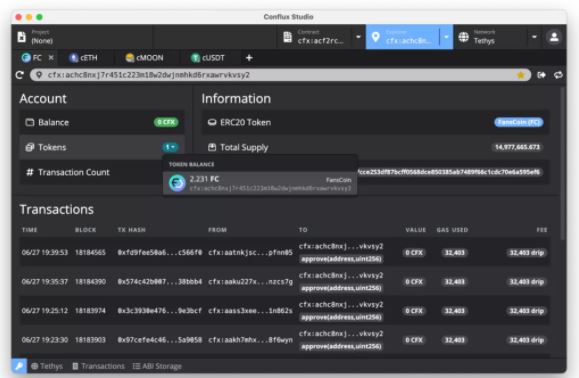Open sender address cfx:aakh7mhx...8f6wyn

[x=250, y=340]
